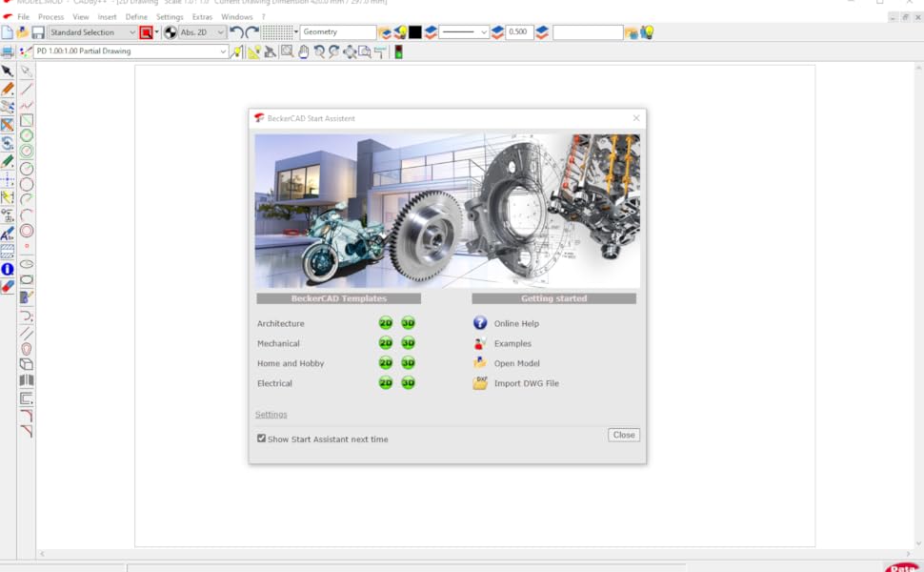Choose the 3D Electrical template icon
The width and height of the screenshot is (924, 572).
(408, 383)
